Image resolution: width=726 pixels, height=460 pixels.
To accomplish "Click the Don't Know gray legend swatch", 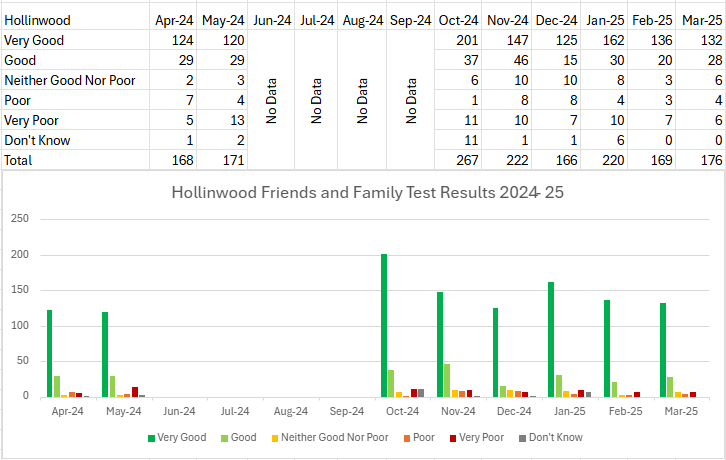I will tap(521, 437).
